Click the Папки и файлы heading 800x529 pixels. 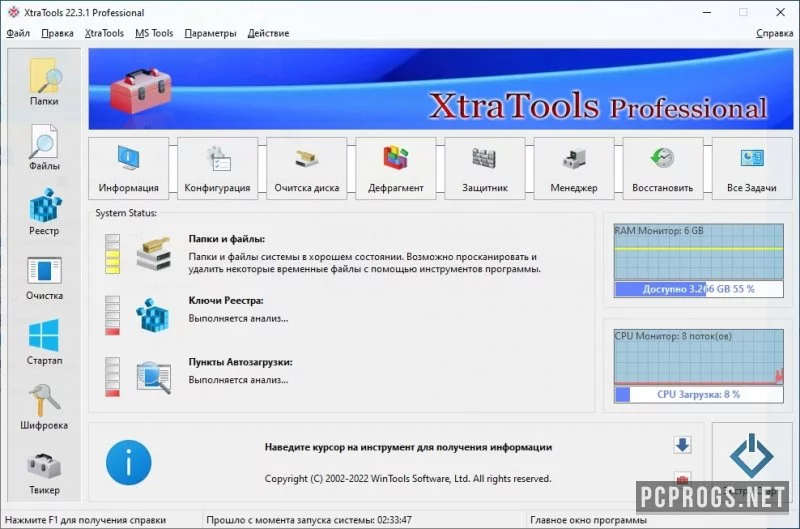tap(227, 239)
